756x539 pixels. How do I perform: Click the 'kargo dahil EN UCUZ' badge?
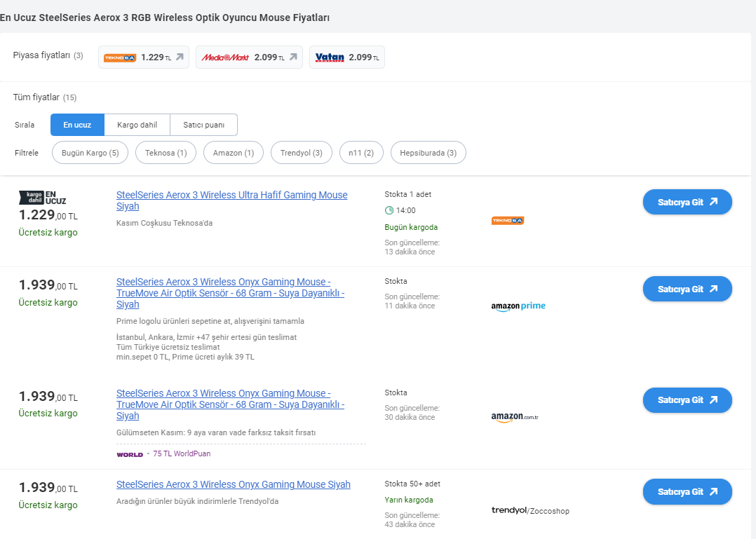point(42,198)
